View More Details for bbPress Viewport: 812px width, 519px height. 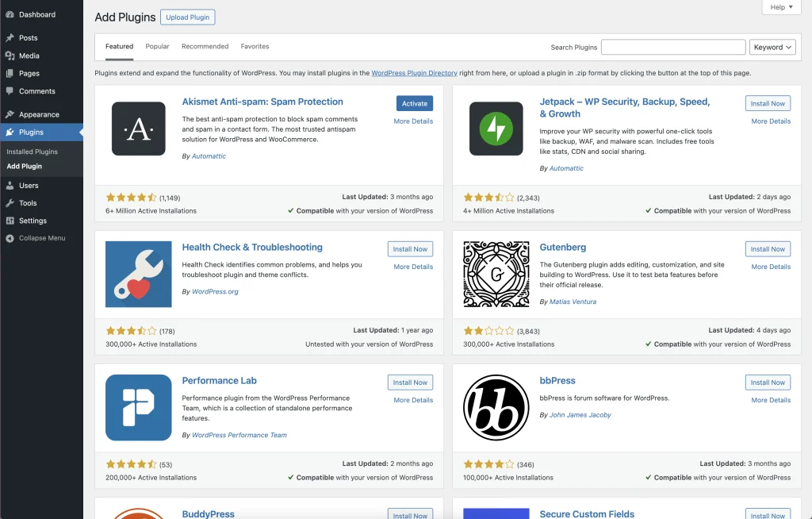(x=771, y=400)
